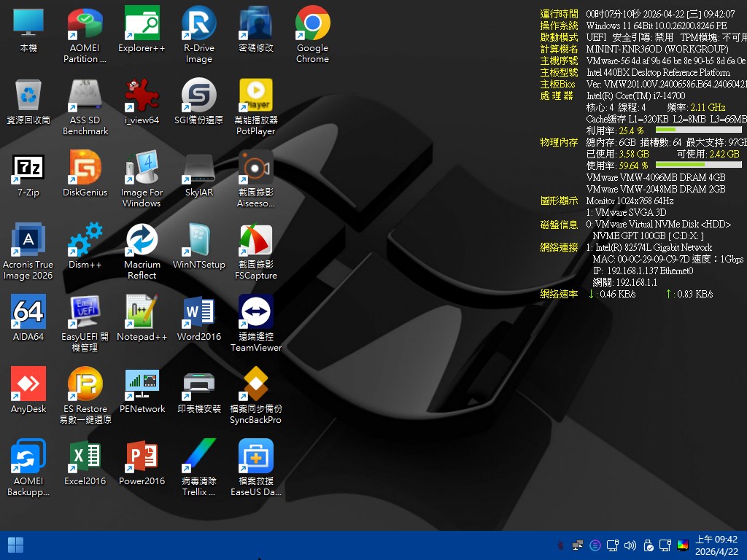The width and height of the screenshot is (747, 560).
Task: Launch PotPlayer media player icon
Action: click(256, 96)
